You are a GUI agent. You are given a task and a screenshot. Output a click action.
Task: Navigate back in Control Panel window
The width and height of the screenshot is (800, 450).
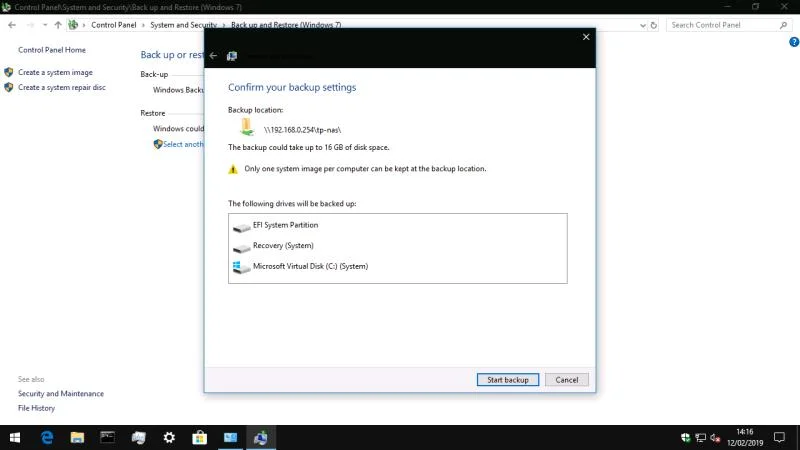coord(12,25)
